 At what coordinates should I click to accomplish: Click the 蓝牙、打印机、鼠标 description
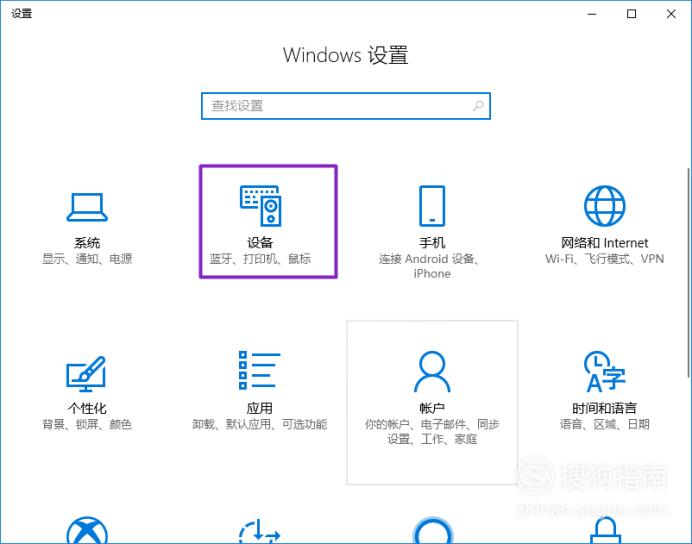[x=260, y=259]
